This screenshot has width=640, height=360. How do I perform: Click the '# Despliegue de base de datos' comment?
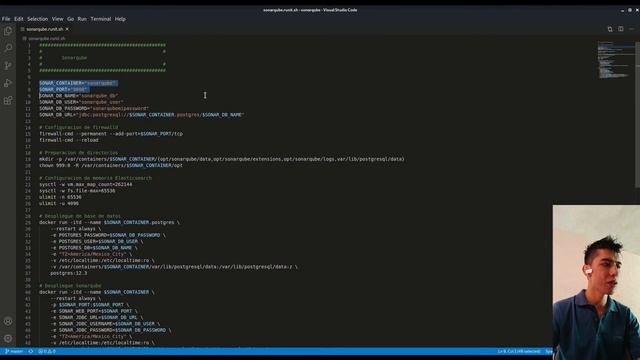(80, 216)
